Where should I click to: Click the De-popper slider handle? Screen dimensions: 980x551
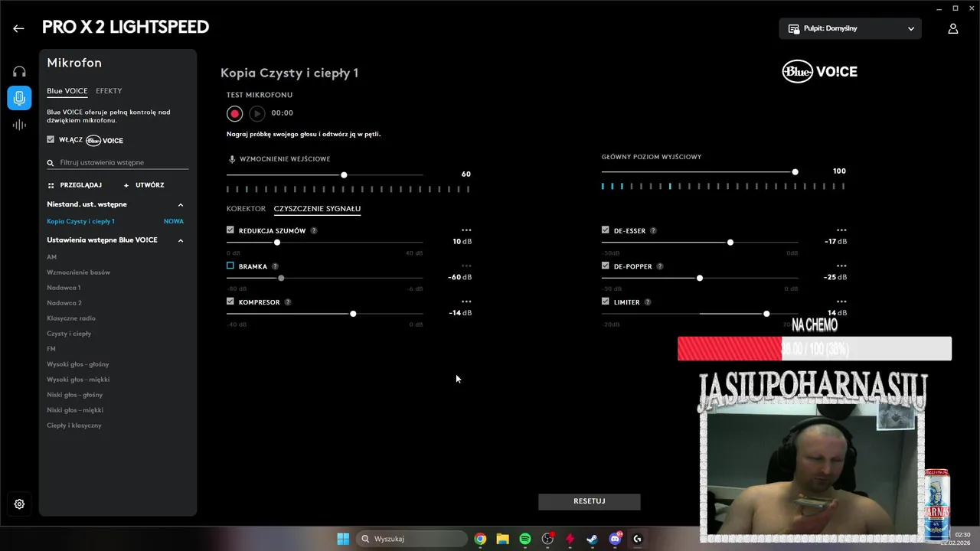pos(700,278)
